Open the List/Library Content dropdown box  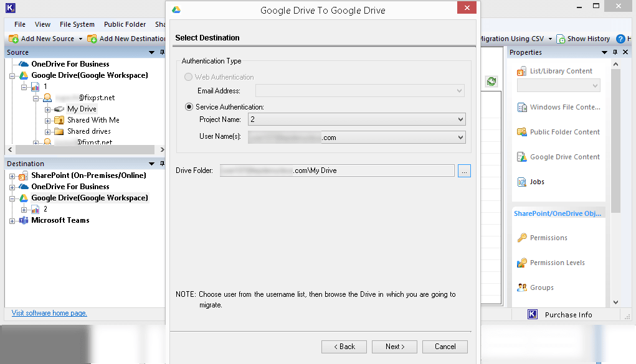click(x=559, y=86)
